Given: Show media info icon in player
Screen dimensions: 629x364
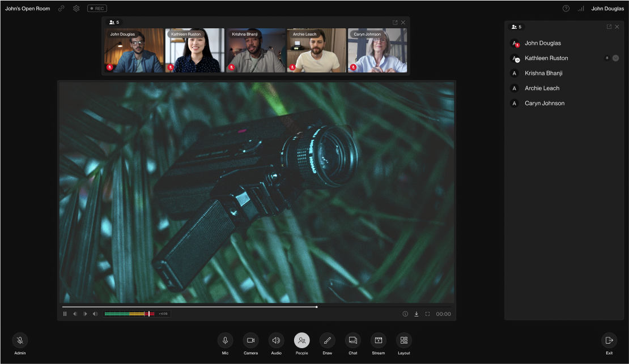Looking at the screenshot, I should tap(405, 314).
